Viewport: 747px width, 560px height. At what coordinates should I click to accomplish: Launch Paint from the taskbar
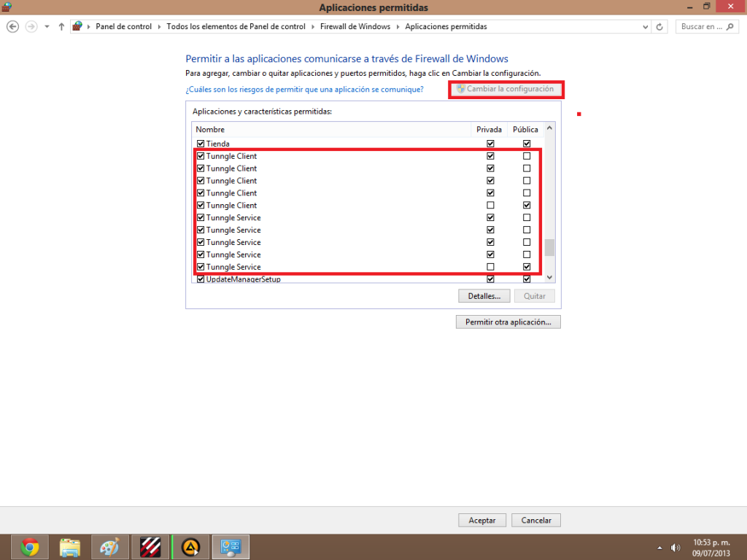click(x=109, y=547)
